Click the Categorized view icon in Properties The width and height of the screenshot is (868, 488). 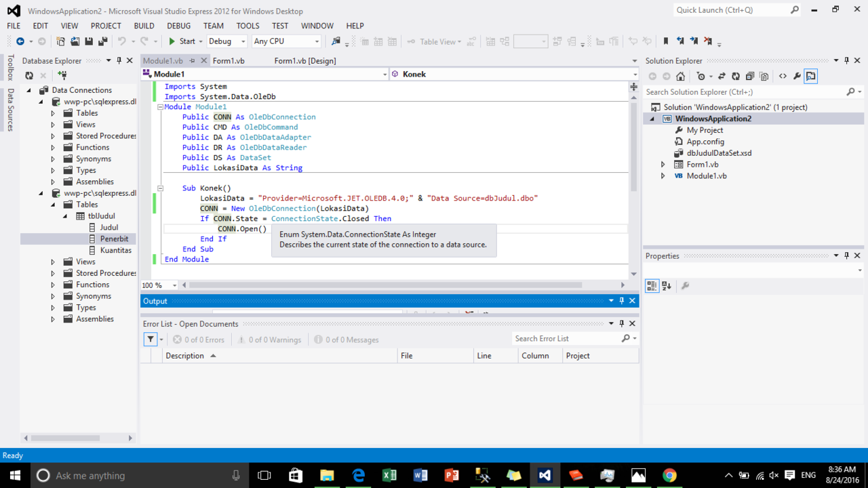pos(652,286)
